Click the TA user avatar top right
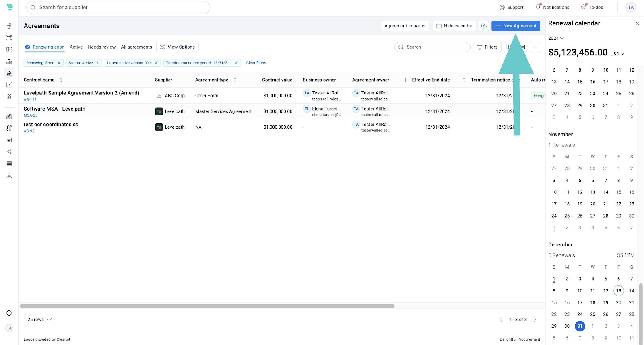The width and height of the screenshot is (644, 345). tap(631, 7)
